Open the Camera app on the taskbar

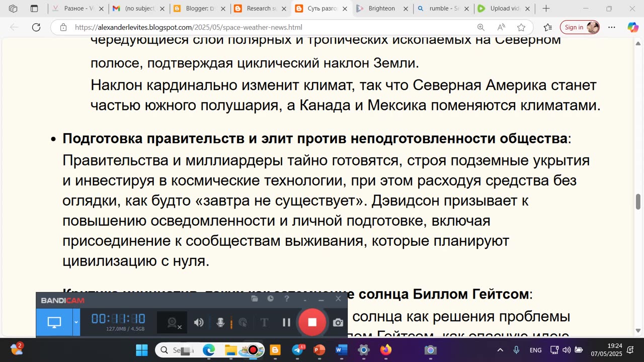[x=430, y=350]
